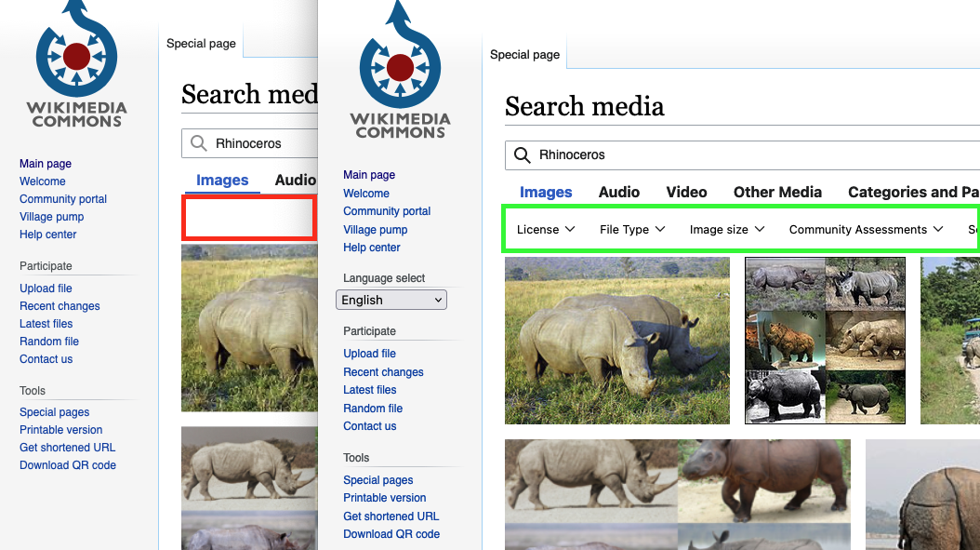Open Main page link in right window
980x550 pixels.
[x=369, y=175]
